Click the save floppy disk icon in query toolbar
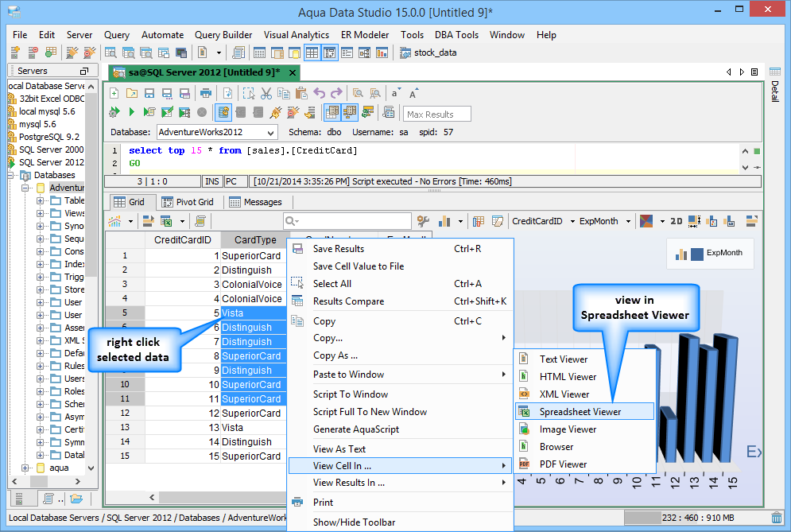 (149, 93)
